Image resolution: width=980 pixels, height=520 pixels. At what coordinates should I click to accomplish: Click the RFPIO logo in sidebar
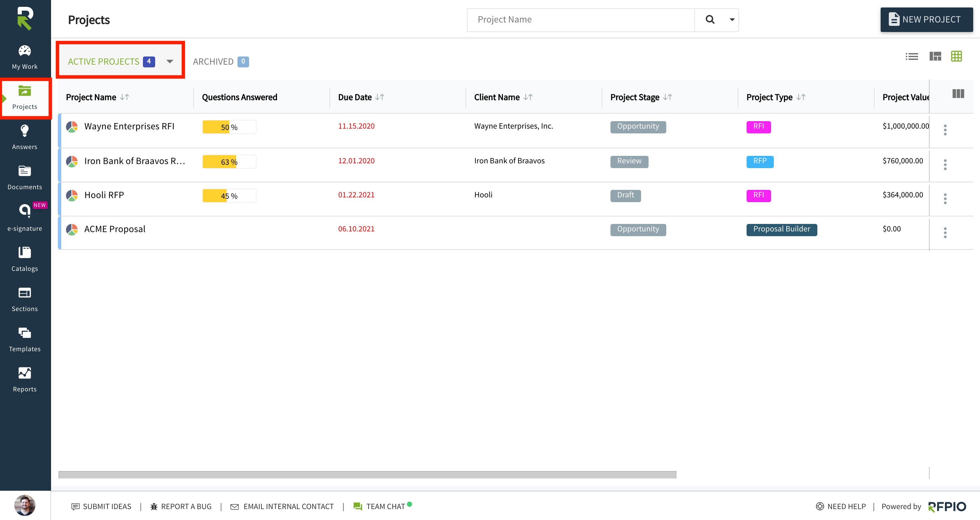[25, 18]
